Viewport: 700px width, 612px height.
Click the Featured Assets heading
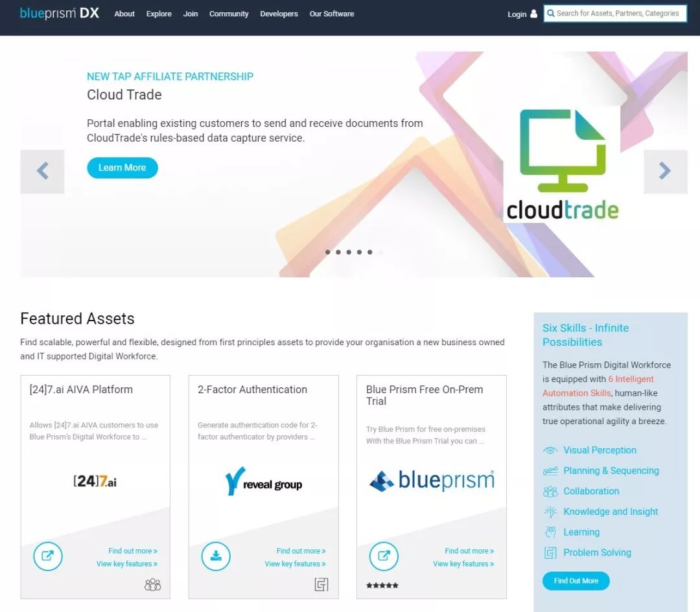click(77, 319)
